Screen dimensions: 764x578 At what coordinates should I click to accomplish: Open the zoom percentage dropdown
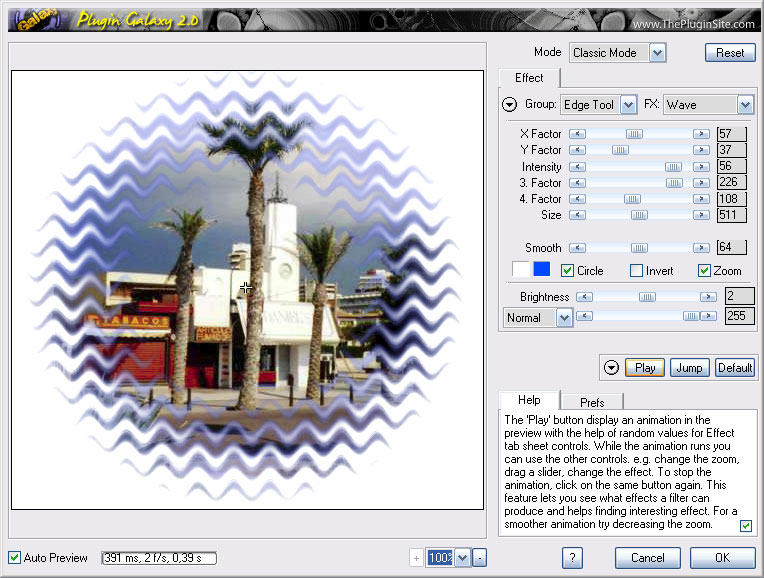click(463, 558)
